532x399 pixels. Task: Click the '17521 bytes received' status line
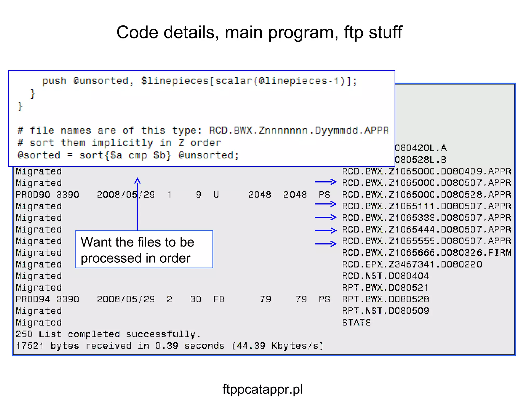(x=170, y=346)
